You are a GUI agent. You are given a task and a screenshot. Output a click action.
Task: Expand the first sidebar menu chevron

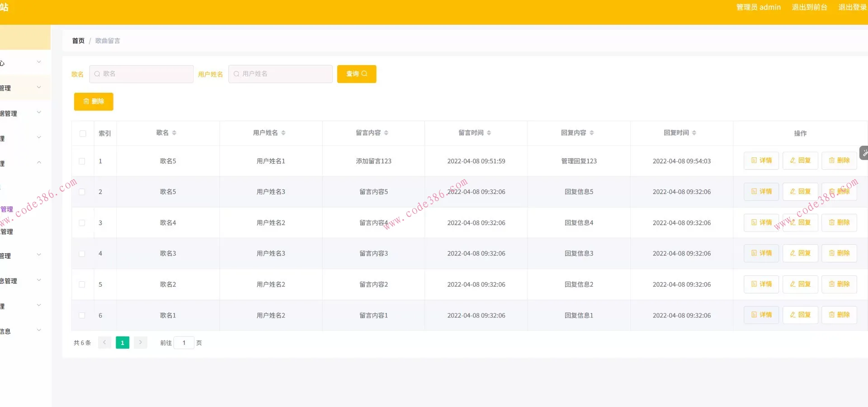click(39, 62)
